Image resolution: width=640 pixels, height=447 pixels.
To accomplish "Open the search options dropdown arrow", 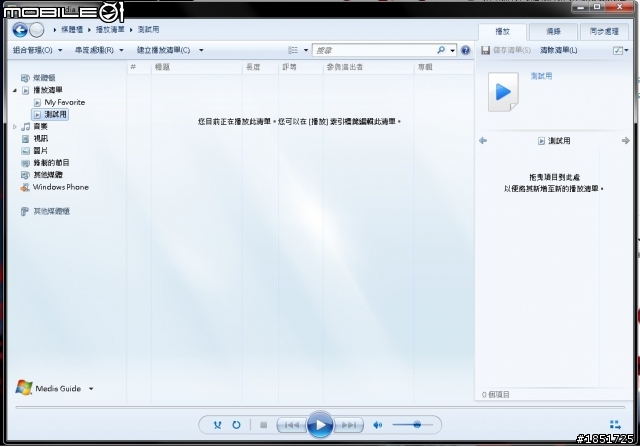I will coord(452,51).
